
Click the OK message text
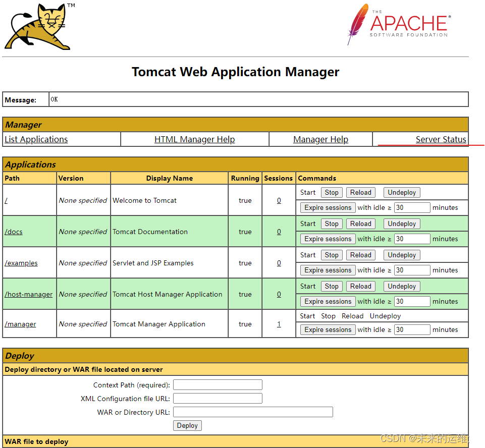54,99
